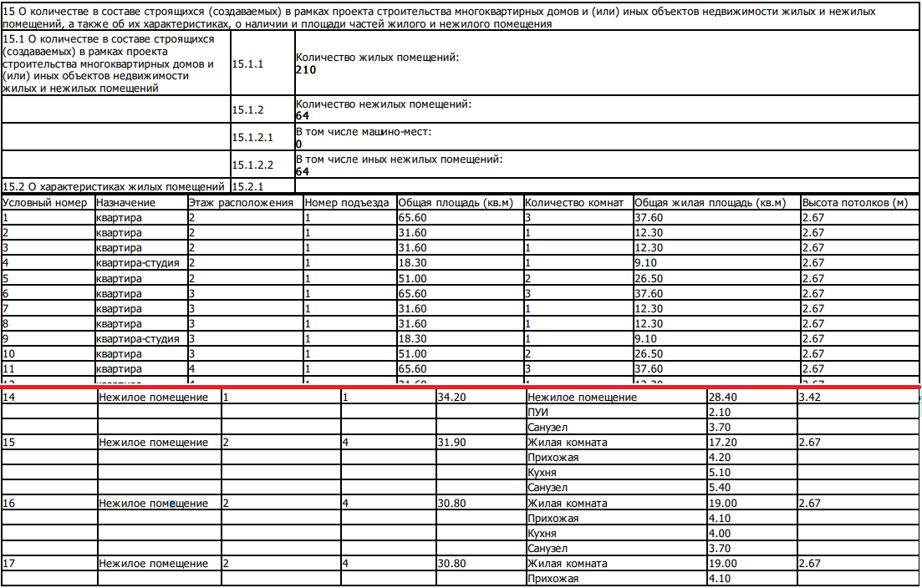Click living area 9.10 in row 4
The width and height of the screenshot is (922, 588).
coord(645,263)
